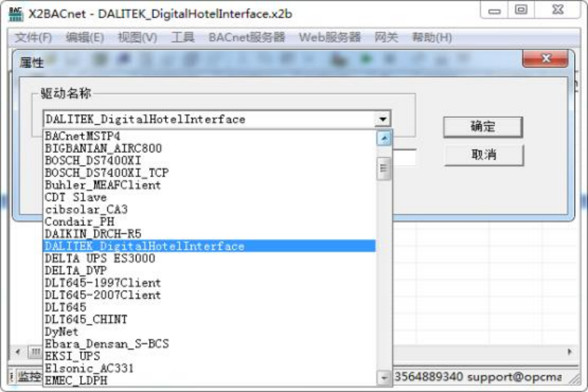Click dropdown list scroll down arrow
Screen dimensions: 588x392
[x=384, y=377]
